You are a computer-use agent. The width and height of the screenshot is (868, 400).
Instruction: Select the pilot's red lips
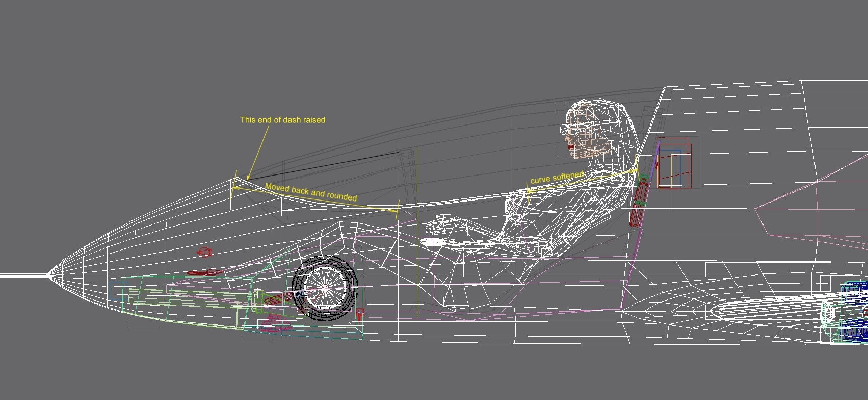click(x=570, y=147)
